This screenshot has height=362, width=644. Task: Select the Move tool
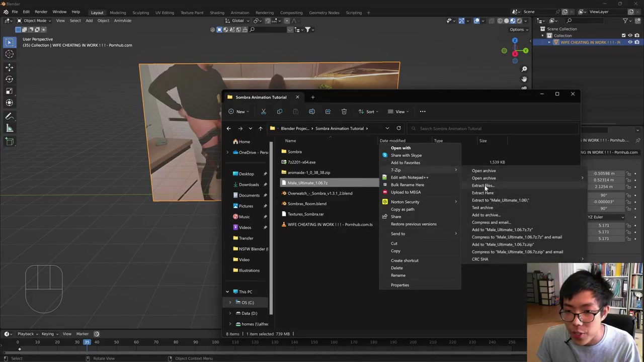click(9, 67)
